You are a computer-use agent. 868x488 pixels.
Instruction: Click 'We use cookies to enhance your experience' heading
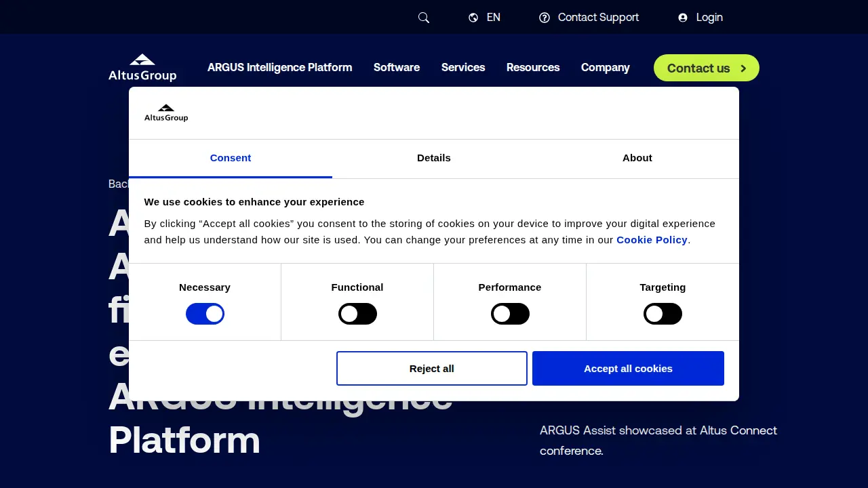tap(254, 202)
